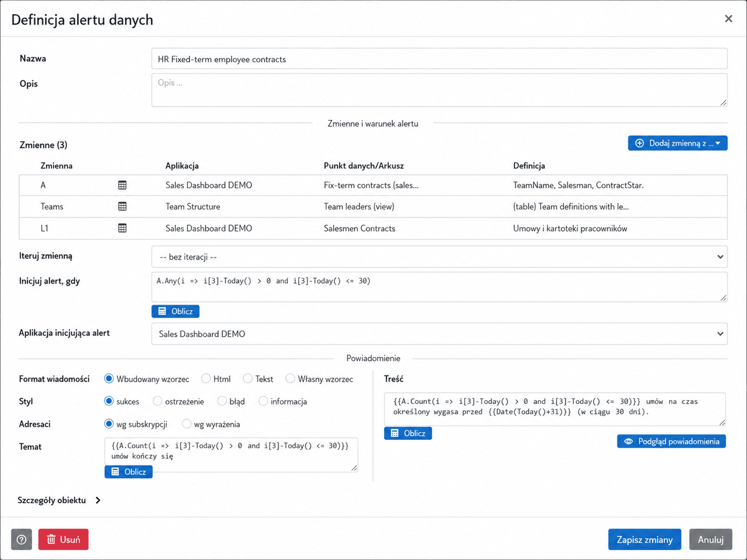Click the table icon in Teams row
The width and height of the screenshot is (747, 560).
coord(122,206)
